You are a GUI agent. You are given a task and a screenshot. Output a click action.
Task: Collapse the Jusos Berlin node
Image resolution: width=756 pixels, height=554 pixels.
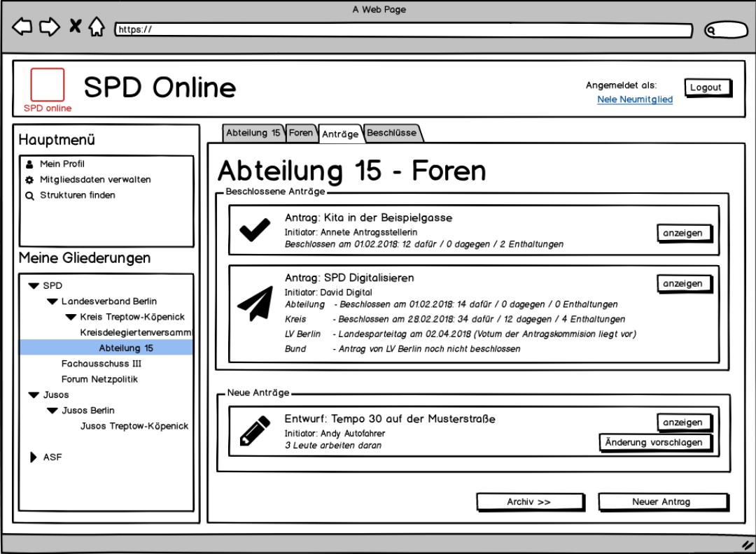pos(52,411)
